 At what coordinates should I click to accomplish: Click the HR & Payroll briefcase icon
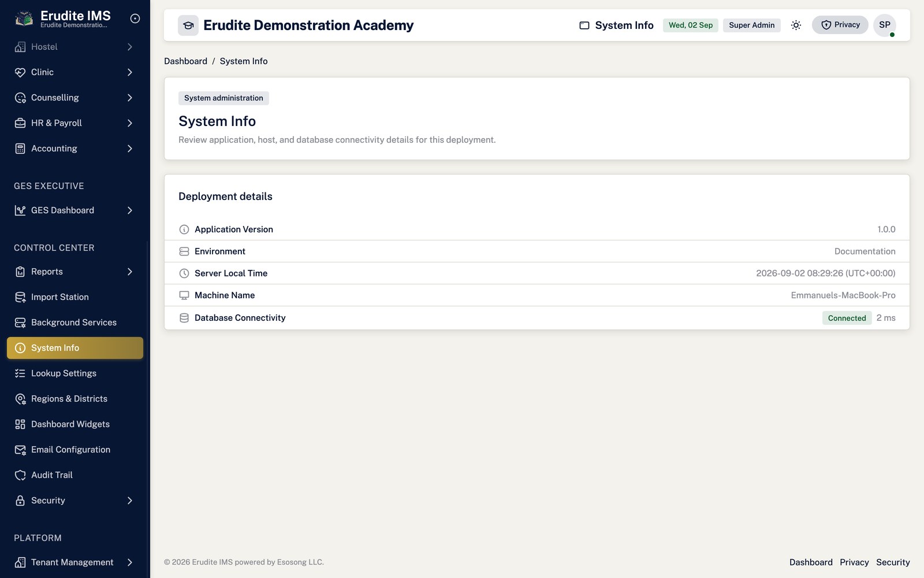point(20,123)
